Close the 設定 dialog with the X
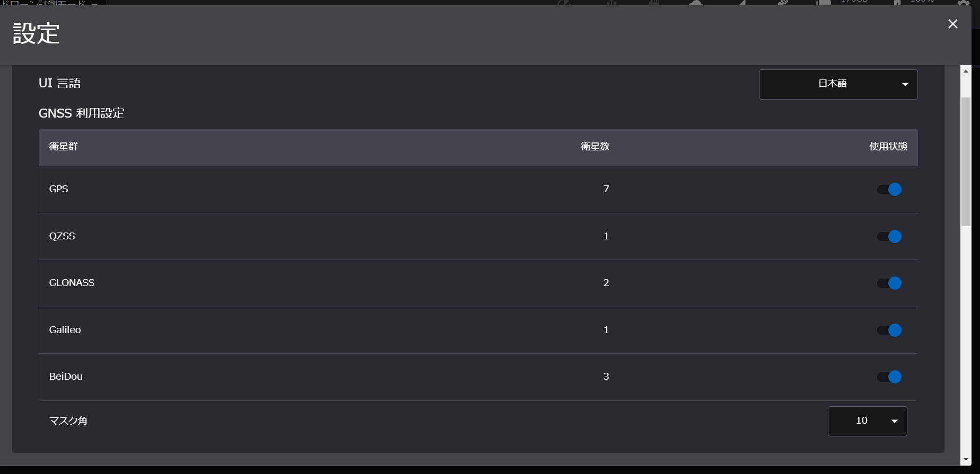This screenshot has height=474, width=980. 952,24
